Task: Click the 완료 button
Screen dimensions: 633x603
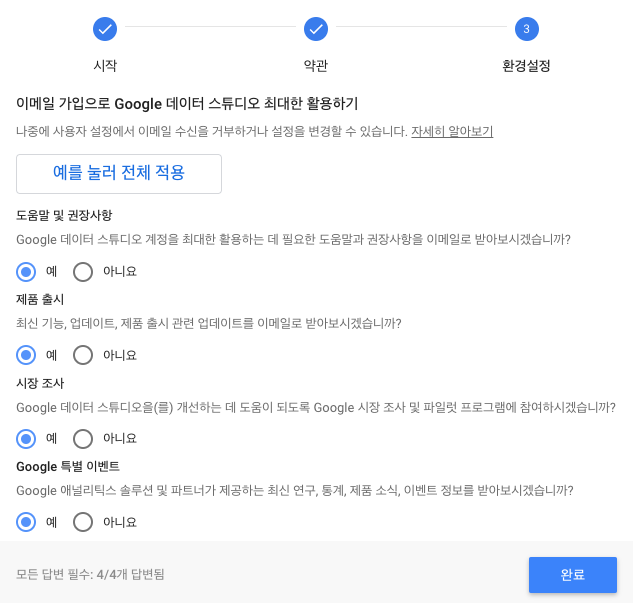Action: (x=572, y=575)
